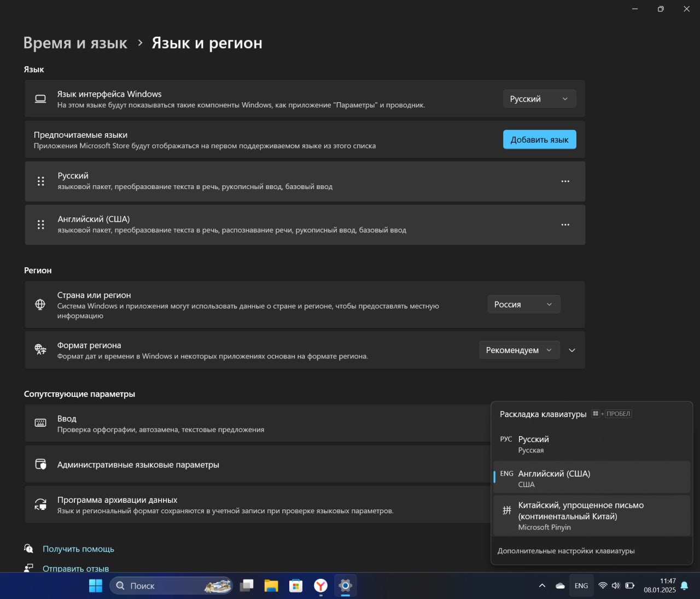Image resolution: width=700 pixels, height=599 pixels.
Task: Expand the Формат региона section chevron
Action: (x=572, y=350)
